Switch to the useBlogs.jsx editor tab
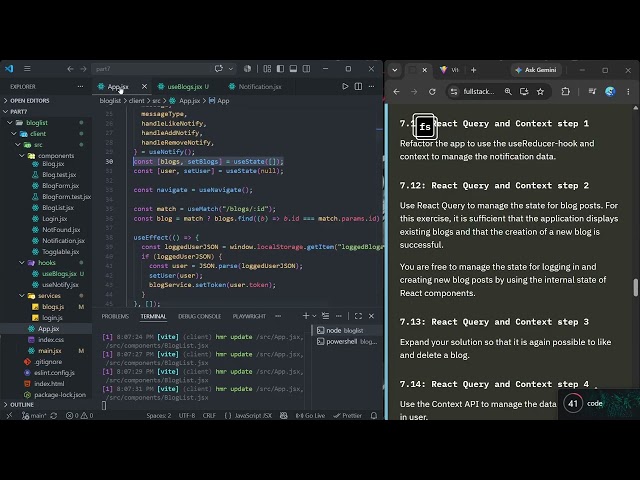Viewport: 640px width, 480px height. point(184,87)
